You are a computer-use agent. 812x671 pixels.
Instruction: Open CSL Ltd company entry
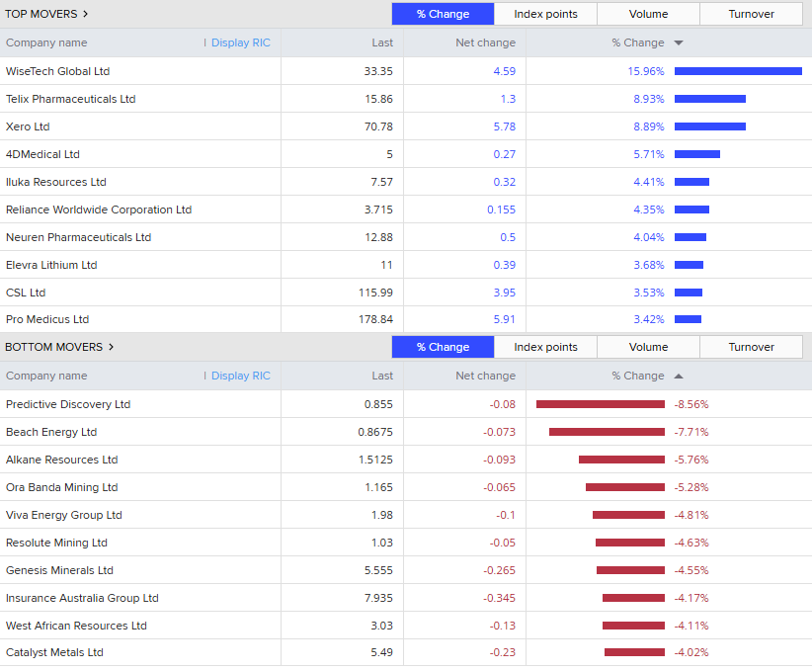(x=26, y=293)
